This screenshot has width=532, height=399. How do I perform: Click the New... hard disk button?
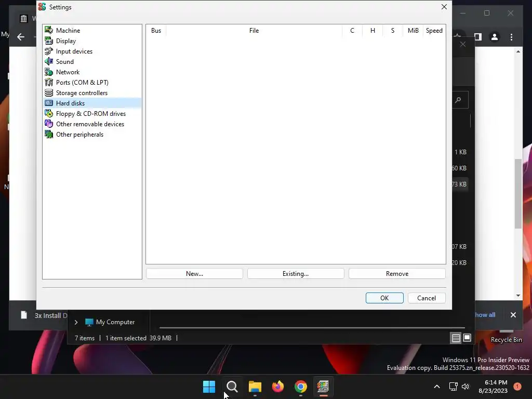194,274
